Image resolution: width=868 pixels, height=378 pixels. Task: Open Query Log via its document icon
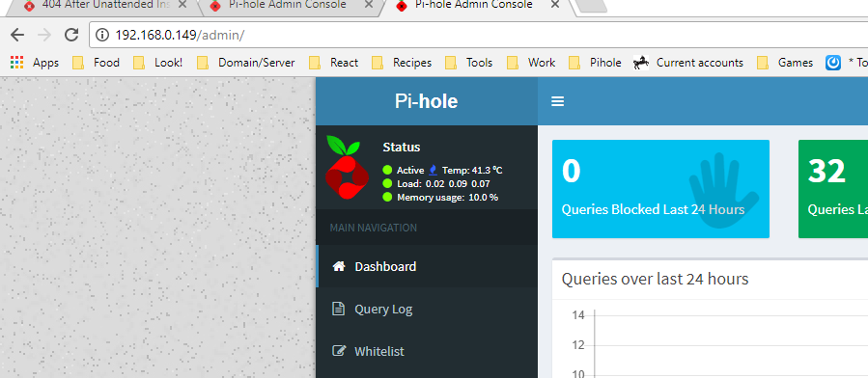click(x=338, y=309)
